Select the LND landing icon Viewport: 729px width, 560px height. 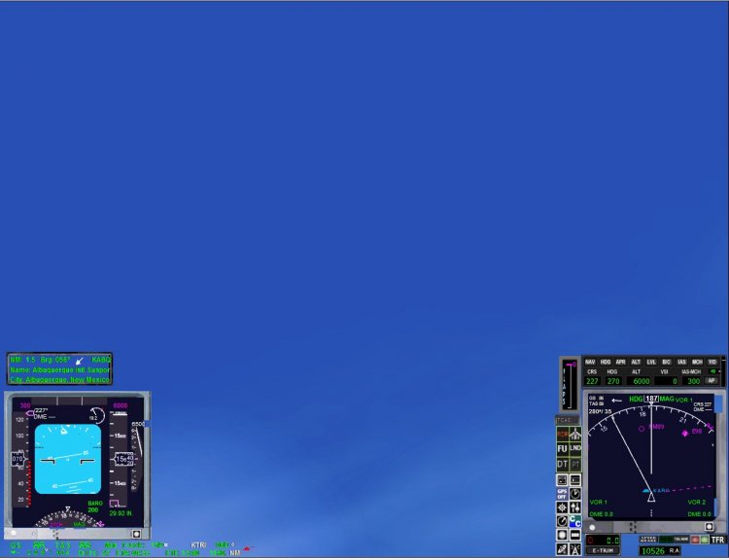575,448
